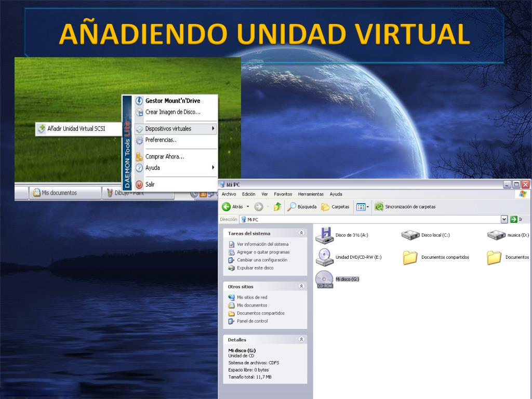
Task: Click the Crear Imagen de Disco icon
Action: point(139,112)
